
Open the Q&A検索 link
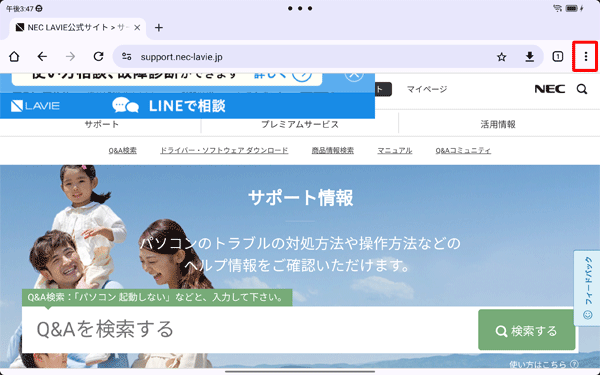coord(122,150)
